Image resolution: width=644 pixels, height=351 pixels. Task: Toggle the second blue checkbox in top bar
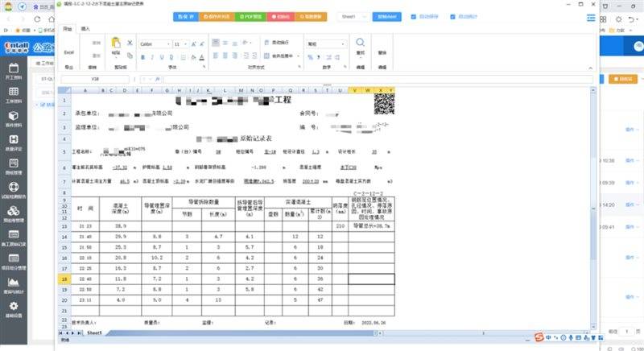coord(452,17)
